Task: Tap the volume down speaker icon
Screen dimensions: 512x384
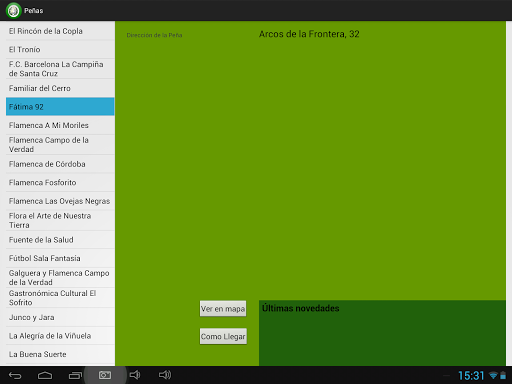Action: [x=135, y=375]
